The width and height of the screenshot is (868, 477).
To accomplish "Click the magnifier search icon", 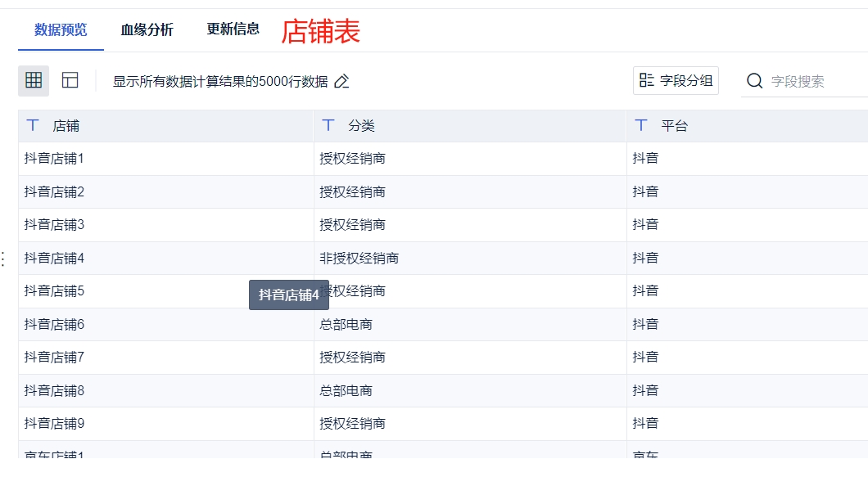I will [x=754, y=81].
